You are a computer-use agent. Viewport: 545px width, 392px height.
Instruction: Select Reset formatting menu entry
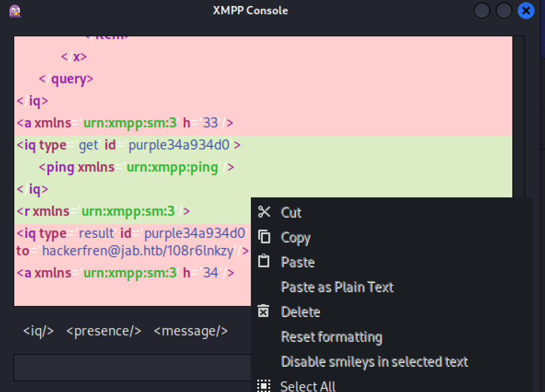pyautogui.click(x=331, y=337)
